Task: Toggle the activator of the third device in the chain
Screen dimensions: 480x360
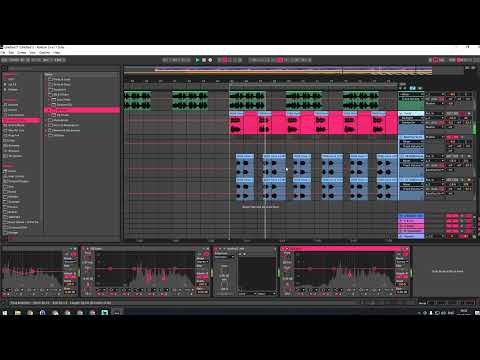Action: click(x=216, y=249)
